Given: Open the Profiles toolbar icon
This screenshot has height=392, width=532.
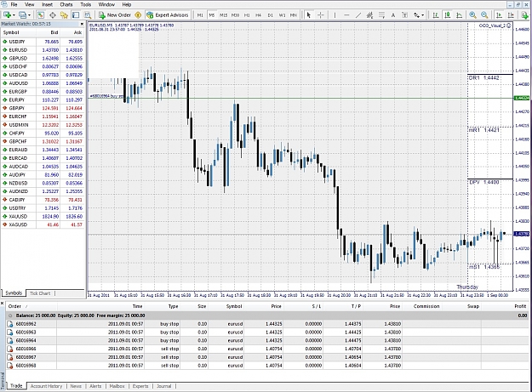Looking at the screenshot, I should tap(22, 15).
